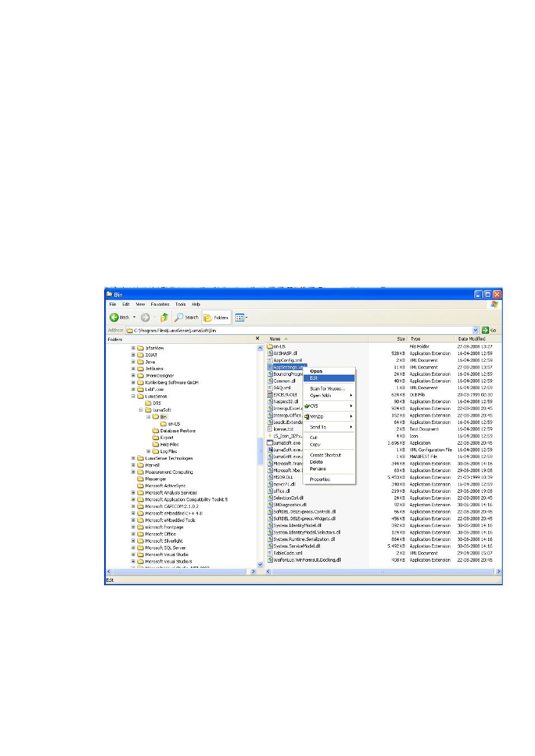Select the en-US folder icon in file list
Viewport: 535px width, 756px height.
pyautogui.click(x=270, y=347)
